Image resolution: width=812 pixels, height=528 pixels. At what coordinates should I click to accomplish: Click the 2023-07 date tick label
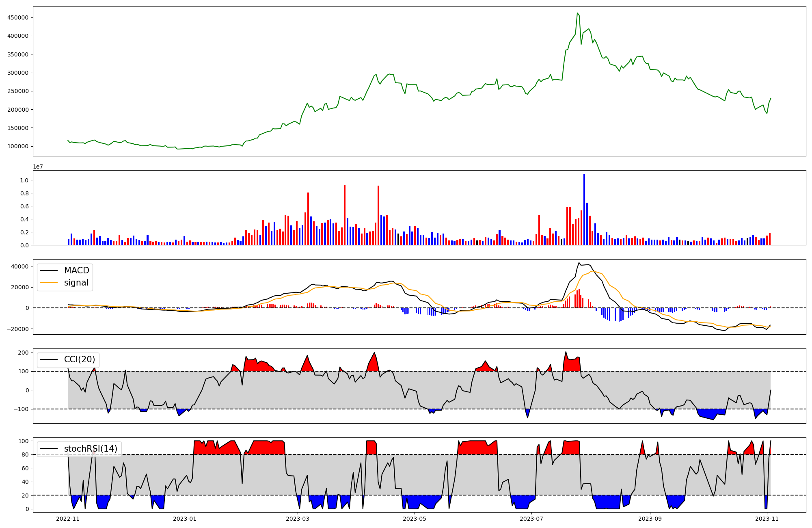pyautogui.click(x=531, y=519)
